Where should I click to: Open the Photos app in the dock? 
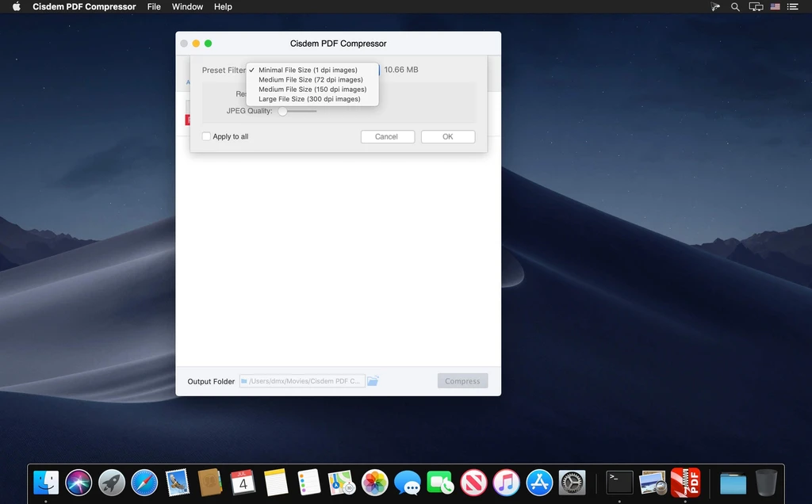pyautogui.click(x=374, y=482)
